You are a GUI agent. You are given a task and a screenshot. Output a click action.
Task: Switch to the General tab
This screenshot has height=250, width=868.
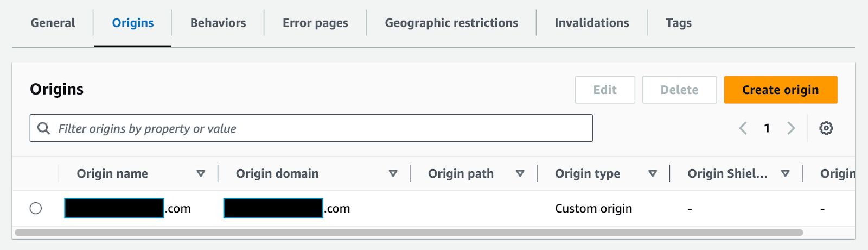pos(53,23)
